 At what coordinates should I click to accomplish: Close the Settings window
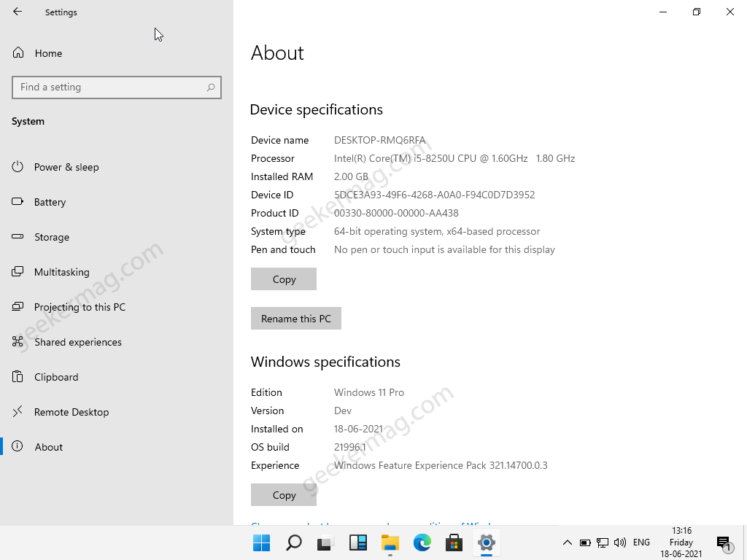729,12
